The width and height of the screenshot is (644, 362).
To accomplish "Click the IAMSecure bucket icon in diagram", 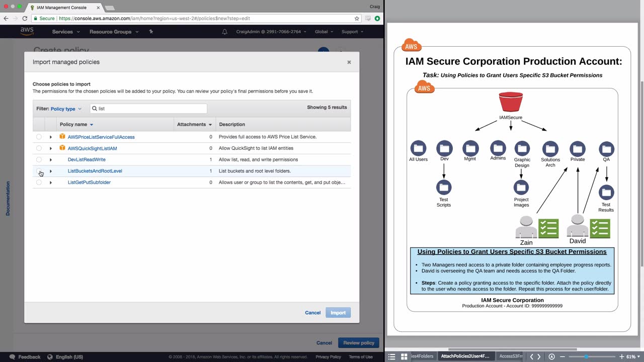I will coord(511,102).
